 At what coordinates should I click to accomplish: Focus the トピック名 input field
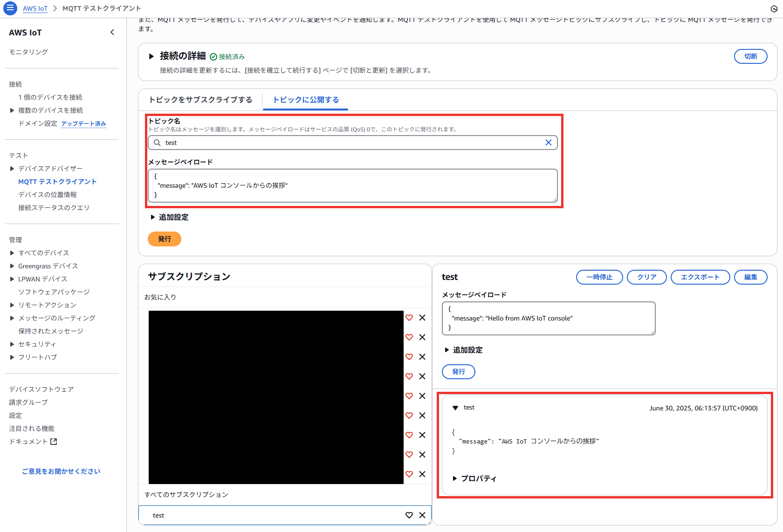click(353, 143)
